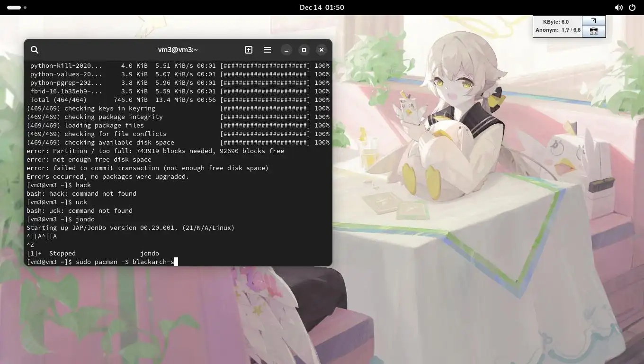Click the 'fbid-16.1b35eb9-...' download row

tap(180, 91)
